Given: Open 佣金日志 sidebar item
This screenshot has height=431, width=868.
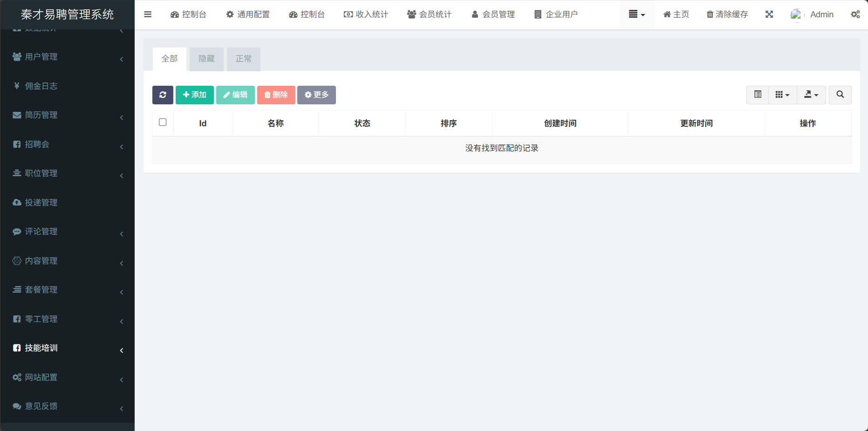Looking at the screenshot, I should 68,86.
